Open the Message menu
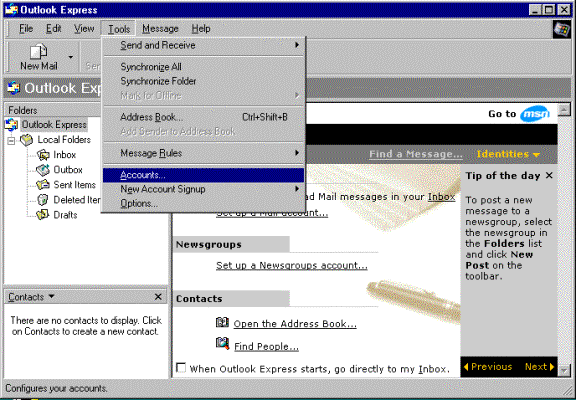 pyautogui.click(x=160, y=29)
